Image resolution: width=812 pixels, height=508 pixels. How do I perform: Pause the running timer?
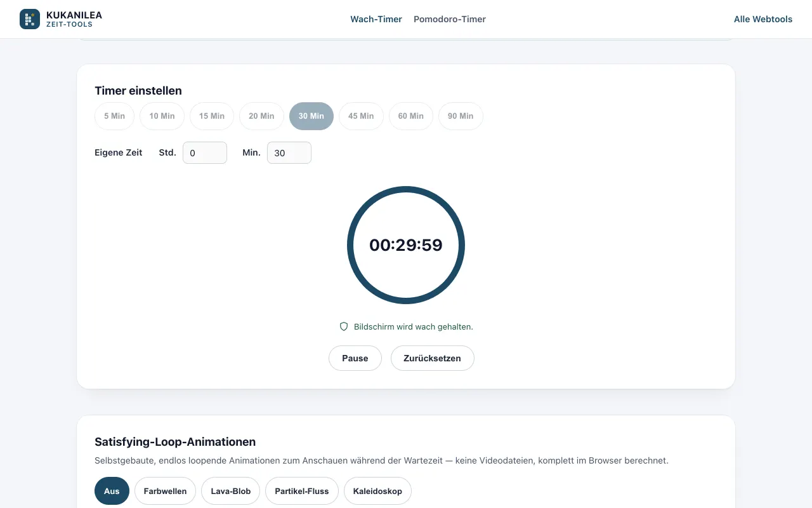pos(355,358)
